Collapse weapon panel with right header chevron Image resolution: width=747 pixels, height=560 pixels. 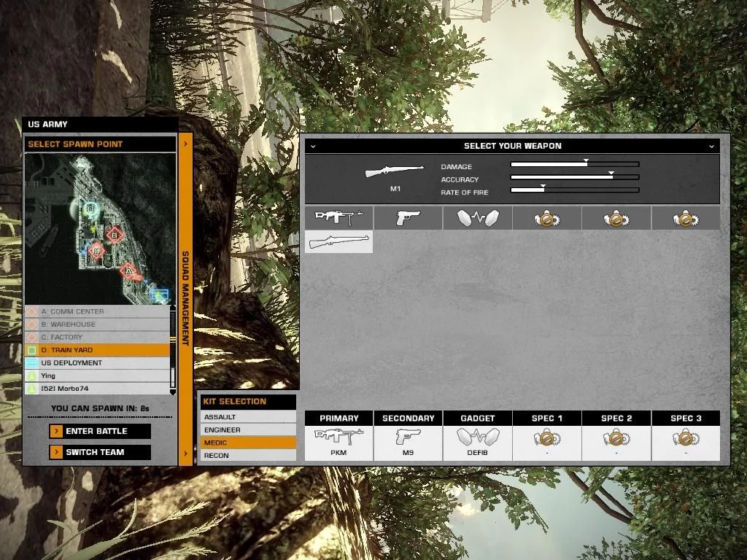(x=711, y=146)
